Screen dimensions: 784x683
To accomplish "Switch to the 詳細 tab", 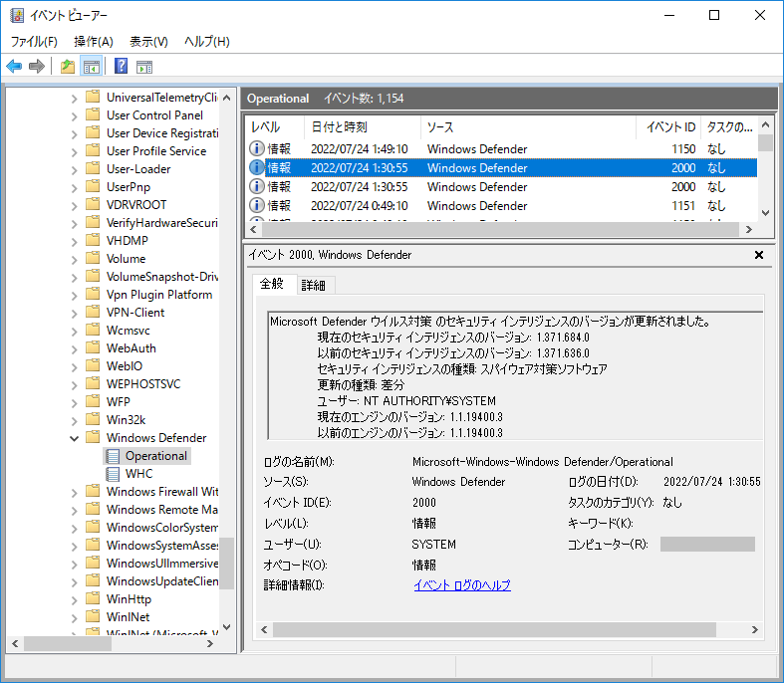I will (314, 286).
